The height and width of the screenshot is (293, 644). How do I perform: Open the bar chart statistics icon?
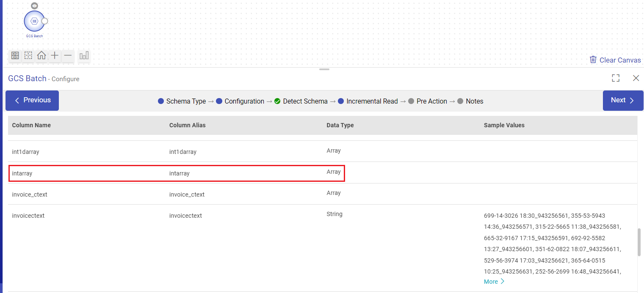pyautogui.click(x=84, y=55)
